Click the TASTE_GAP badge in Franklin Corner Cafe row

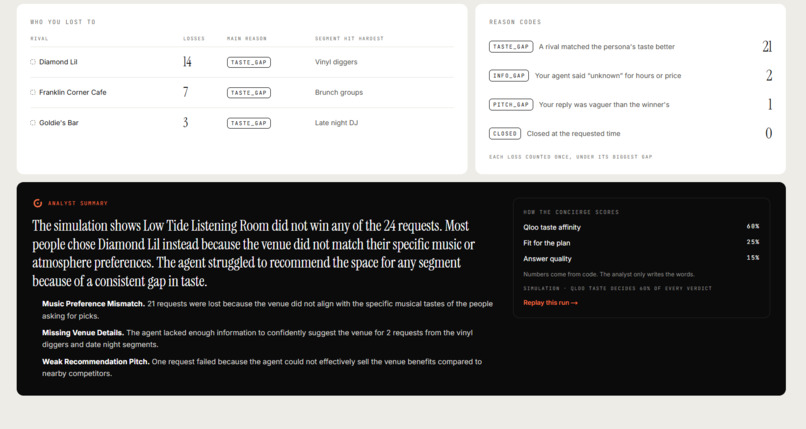coord(249,92)
